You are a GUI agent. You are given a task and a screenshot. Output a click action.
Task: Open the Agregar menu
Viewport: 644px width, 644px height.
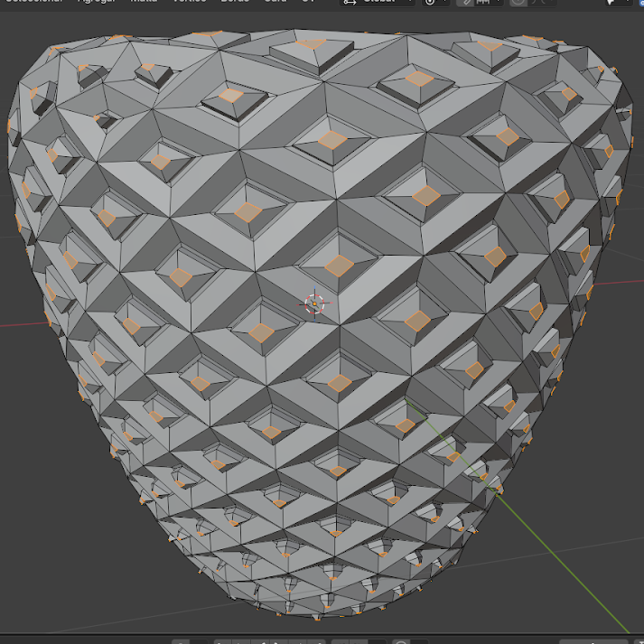click(x=97, y=1)
